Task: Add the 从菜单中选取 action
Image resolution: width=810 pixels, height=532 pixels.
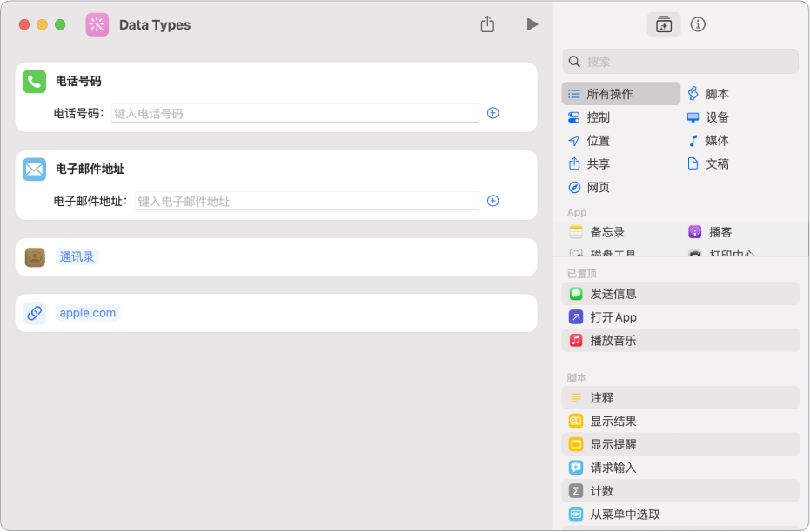Action: [680, 514]
